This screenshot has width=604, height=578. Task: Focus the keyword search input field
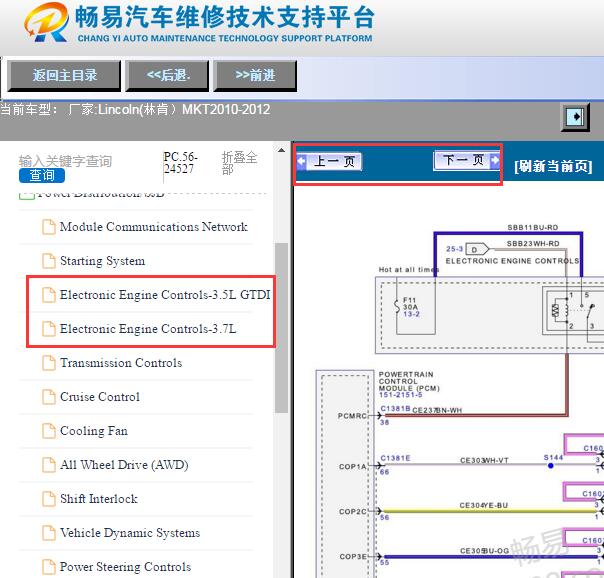tap(65, 161)
